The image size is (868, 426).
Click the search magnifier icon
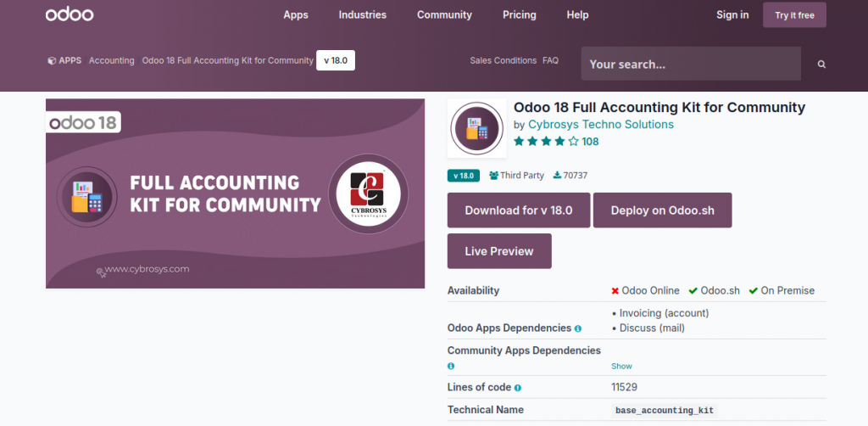pos(821,64)
